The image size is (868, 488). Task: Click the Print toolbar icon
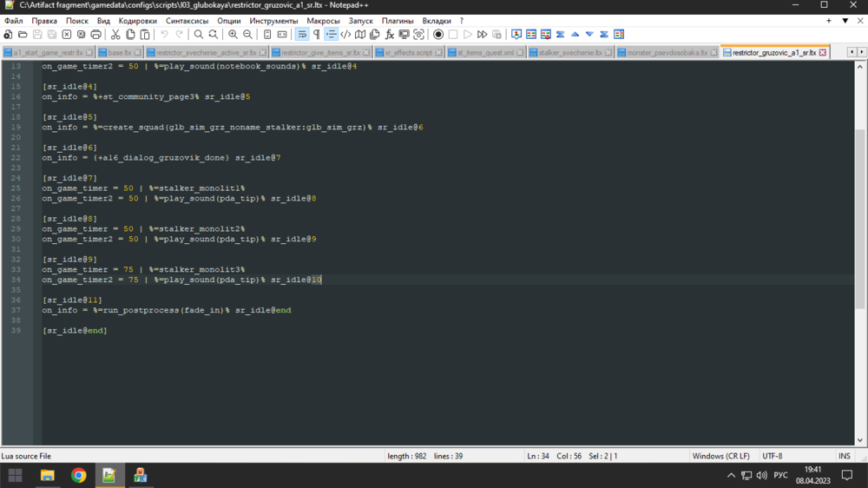(x=95, y=35)
